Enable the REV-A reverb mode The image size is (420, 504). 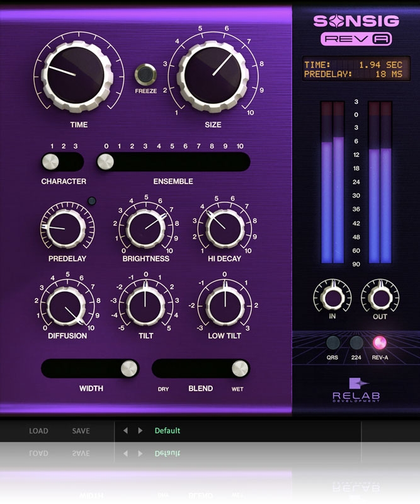click(x=380, y=343)
